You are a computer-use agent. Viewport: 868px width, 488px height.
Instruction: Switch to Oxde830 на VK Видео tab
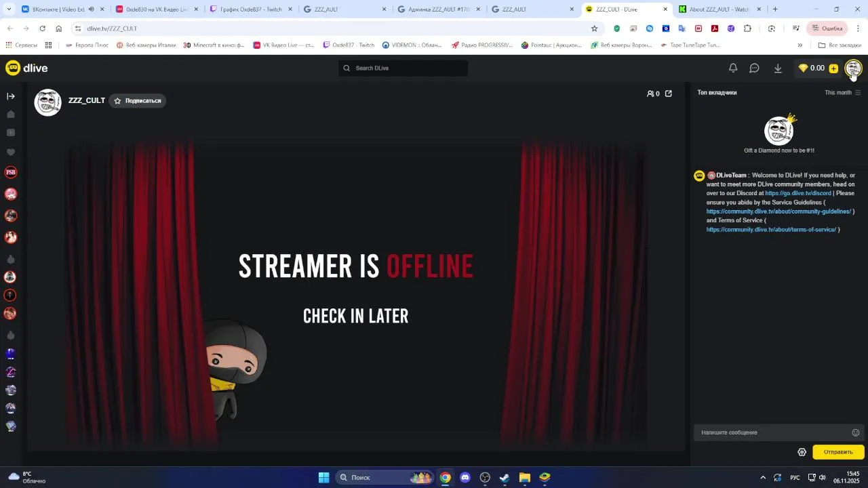pyautogui.click(x=156, y=9)
